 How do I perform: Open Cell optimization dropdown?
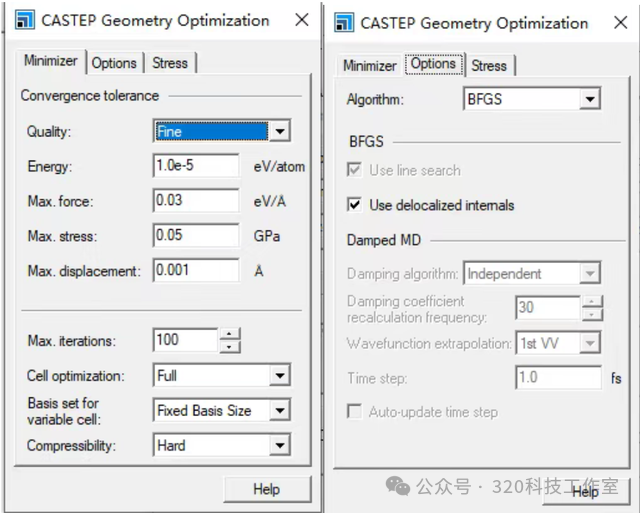(x=222, y=375)
